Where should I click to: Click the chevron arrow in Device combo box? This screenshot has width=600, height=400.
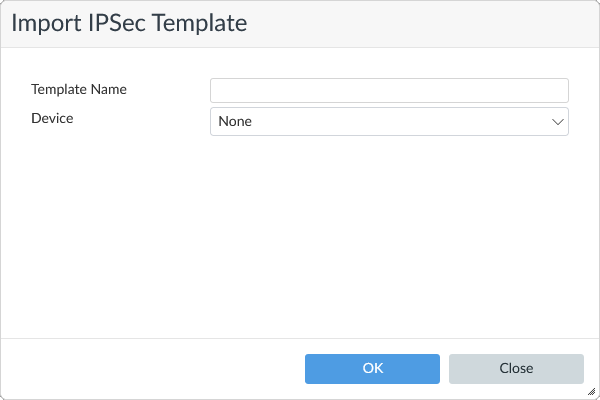(557, 122)
